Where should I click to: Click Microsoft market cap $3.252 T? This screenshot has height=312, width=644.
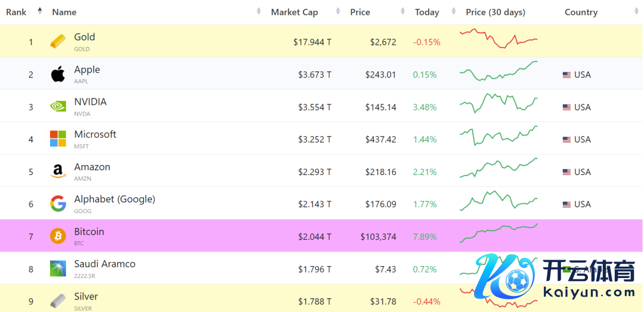315,139
